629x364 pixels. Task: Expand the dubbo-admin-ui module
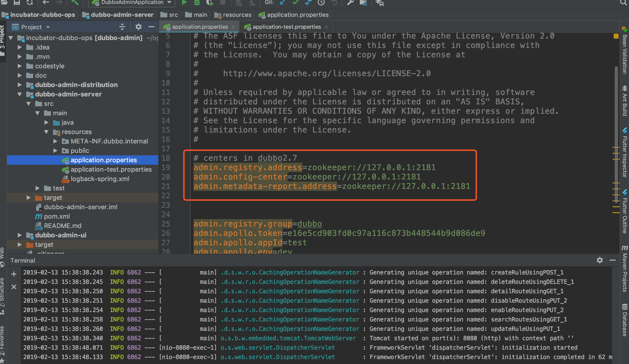20,235
